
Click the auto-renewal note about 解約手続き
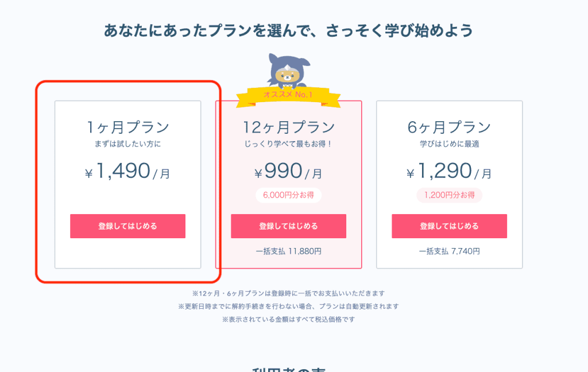[288, 306]
